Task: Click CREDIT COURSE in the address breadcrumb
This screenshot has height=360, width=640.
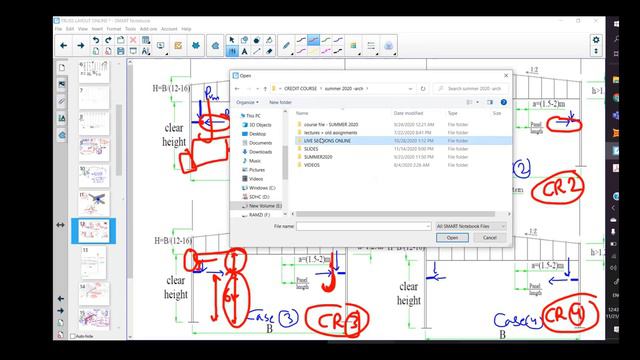Action: click(x=300, y=89)
